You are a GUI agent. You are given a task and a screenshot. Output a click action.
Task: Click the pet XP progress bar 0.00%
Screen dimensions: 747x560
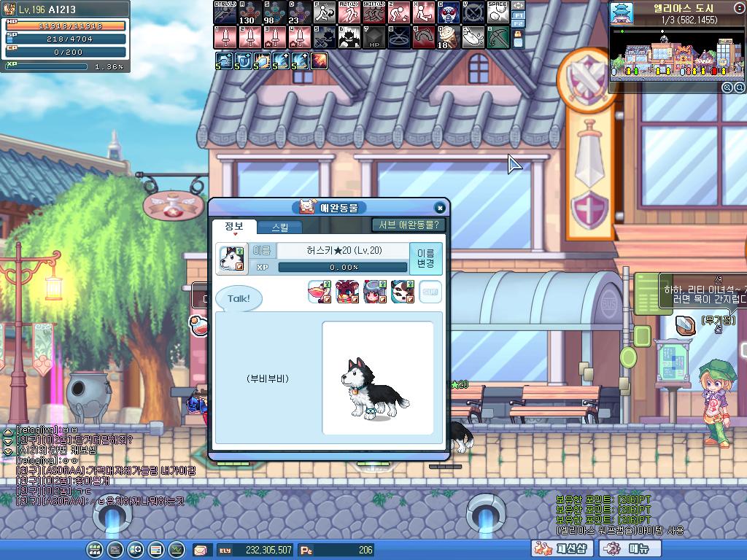point(343,267)
